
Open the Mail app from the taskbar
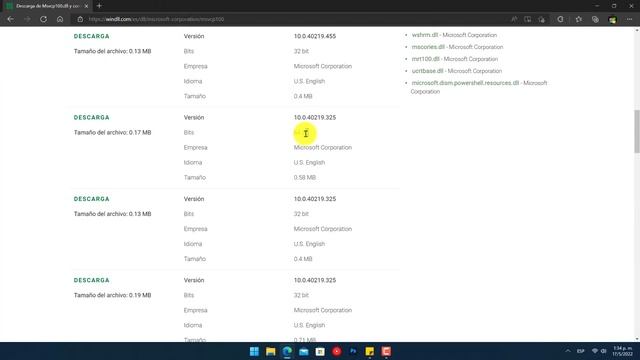click(x=304, y=351)
